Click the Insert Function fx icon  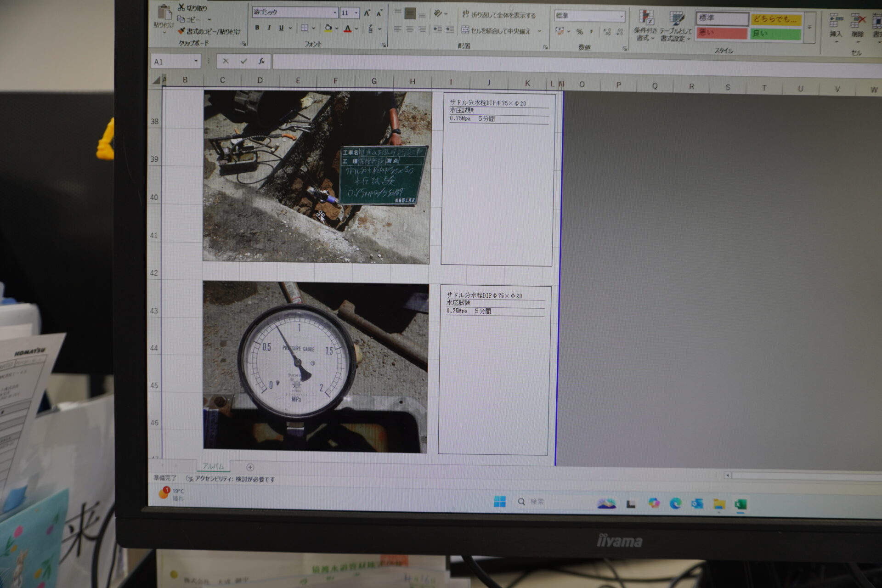click(x=261, y=61)
